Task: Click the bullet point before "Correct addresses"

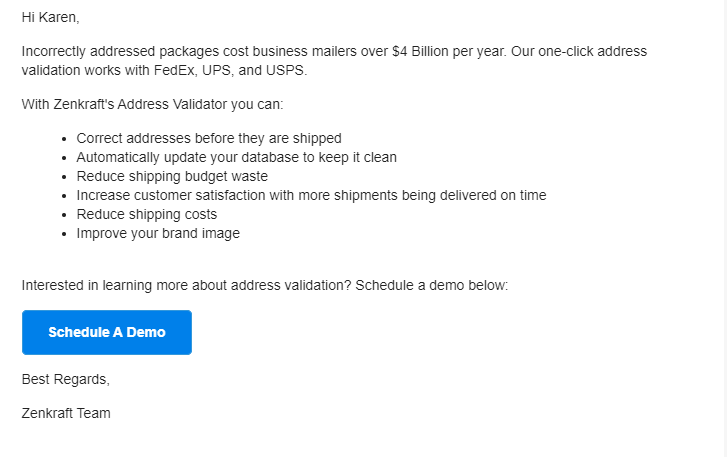Action: [64, 139]
